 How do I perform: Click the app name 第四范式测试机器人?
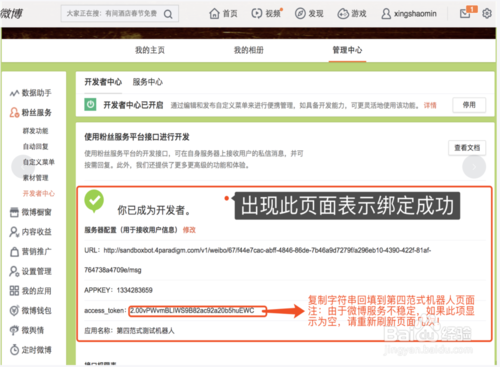tap(145, 331)
